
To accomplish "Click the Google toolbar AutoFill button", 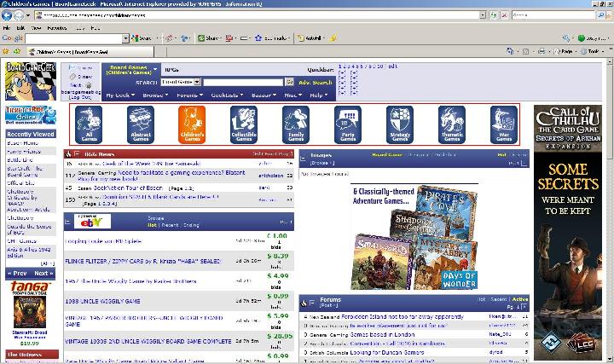I will click(311, 38).
